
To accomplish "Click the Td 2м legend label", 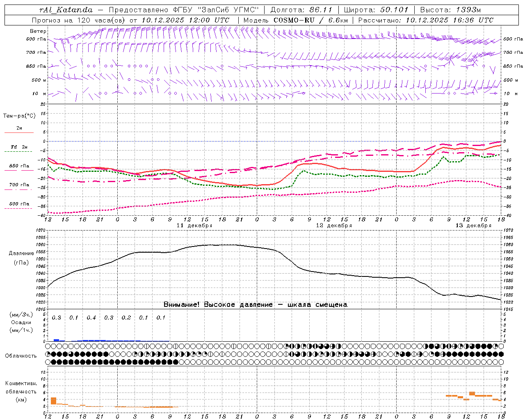I will coord(19,147).
